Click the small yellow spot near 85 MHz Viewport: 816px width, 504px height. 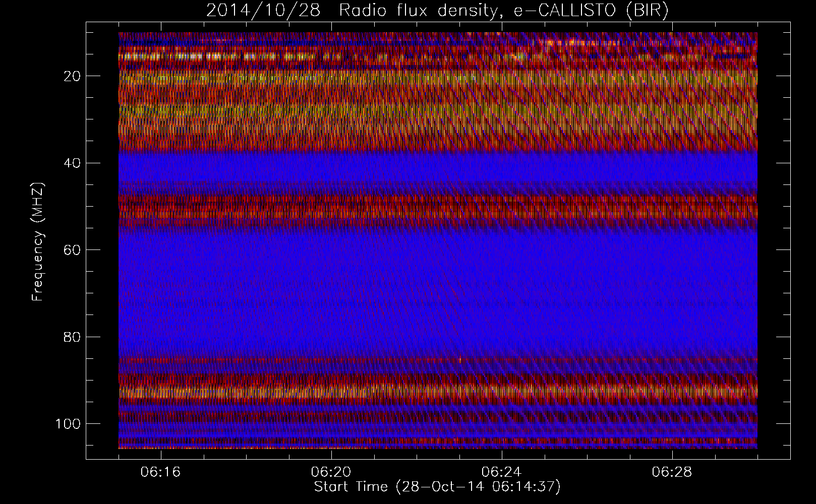[x=460, y=360]
